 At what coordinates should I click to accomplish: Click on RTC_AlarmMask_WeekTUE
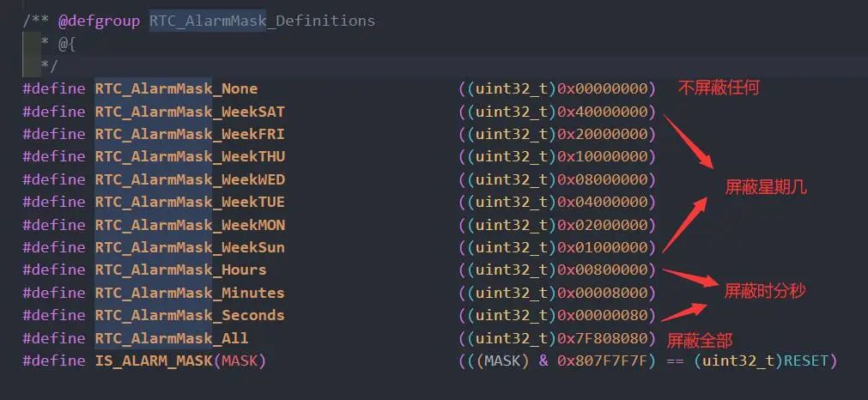click(190, 203)
